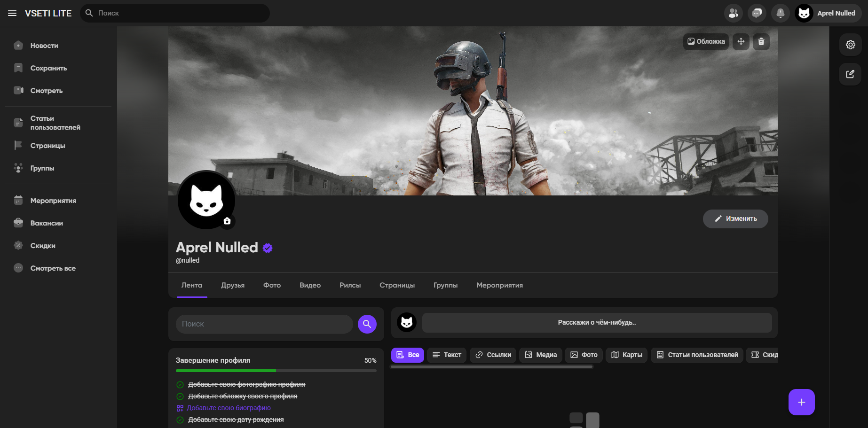Open Мероприятия in sidebar
Image resolution: width=868 pixels, height=428 pixels.
(58, 201)
